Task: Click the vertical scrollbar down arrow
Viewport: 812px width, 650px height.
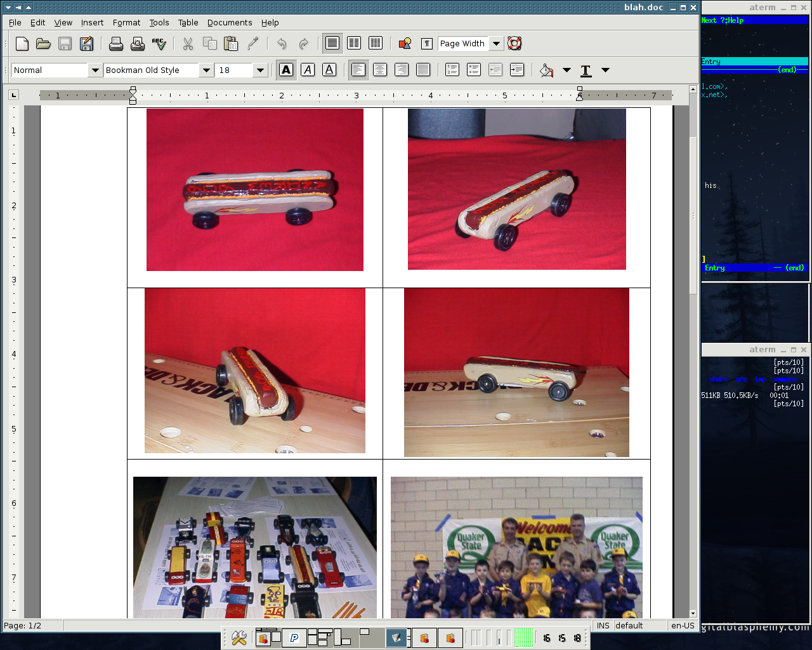Action: click(x=693, y=614)
